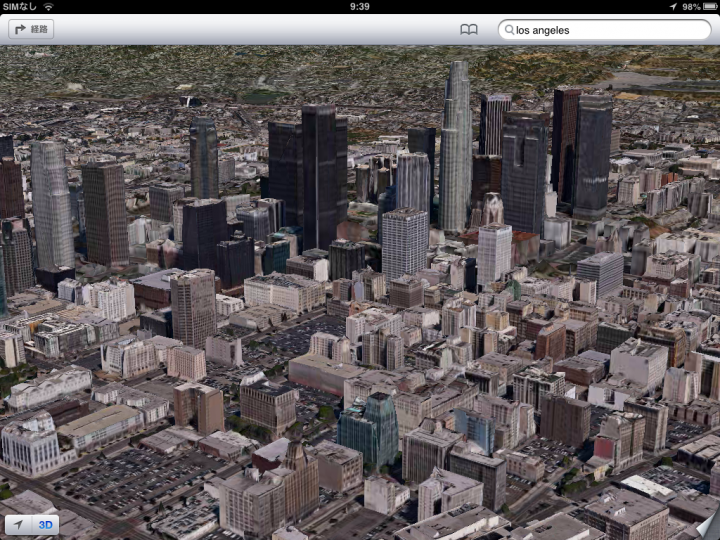Click the magnifier icon in search field
Viewport: 720px width, 540px height.
pyautogui.click(x=509, y=30)
